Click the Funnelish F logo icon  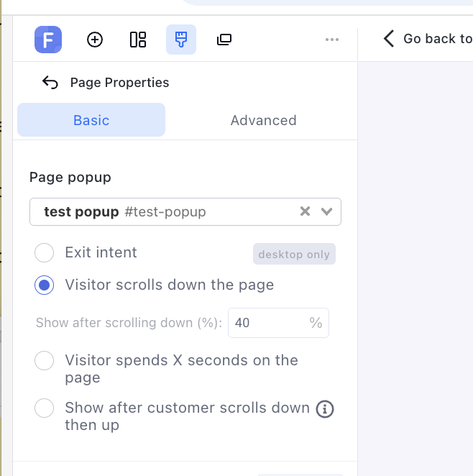click(48, 40)
